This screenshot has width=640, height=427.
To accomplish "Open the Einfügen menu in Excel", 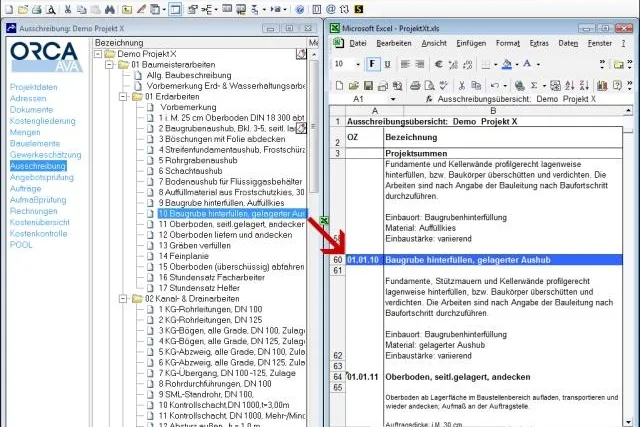I will [471, 43].
